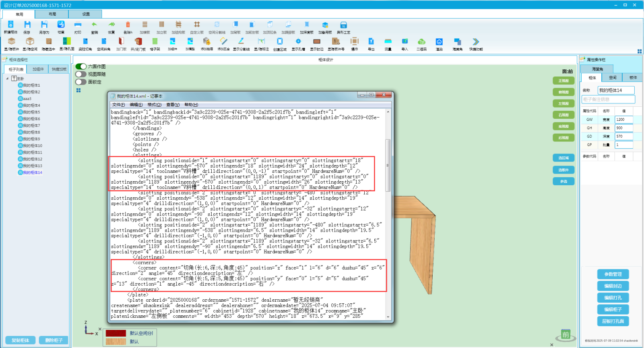Image resolution: width=644 pixels, height=348 pixels.
Task: Click the 添加五金 hardware icon
Action: pyautogui.click(x=224, y=41)
